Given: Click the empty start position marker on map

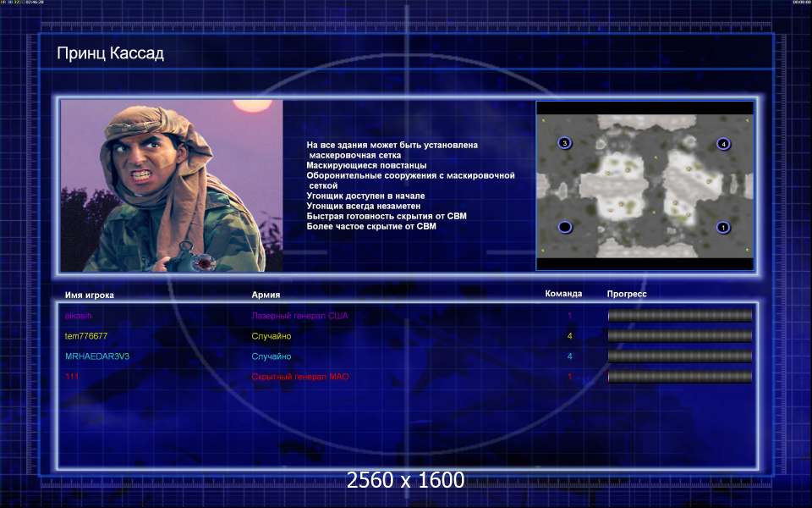Looking at the screenshot, I should coord(565,227).
